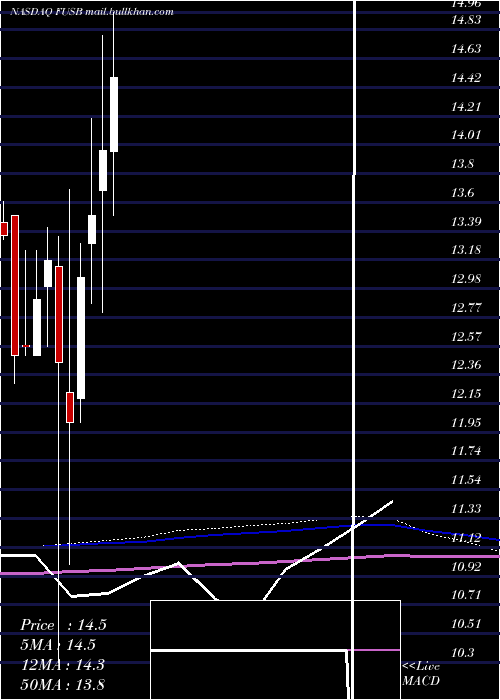Click the 13.18 price axis label
Image resolution: width=500 pixels, height=700 pixels.
click(466, 250)
